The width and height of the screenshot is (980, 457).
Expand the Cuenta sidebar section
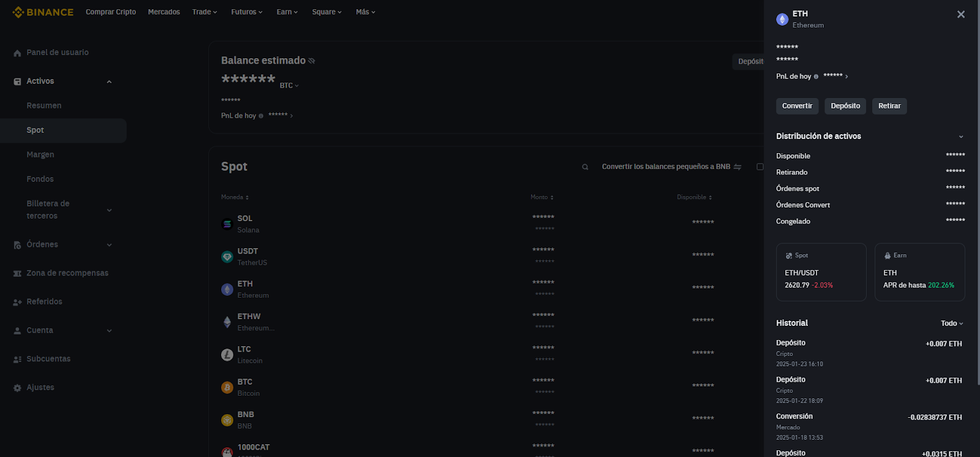pyautogui.click(x=109, y=331)
